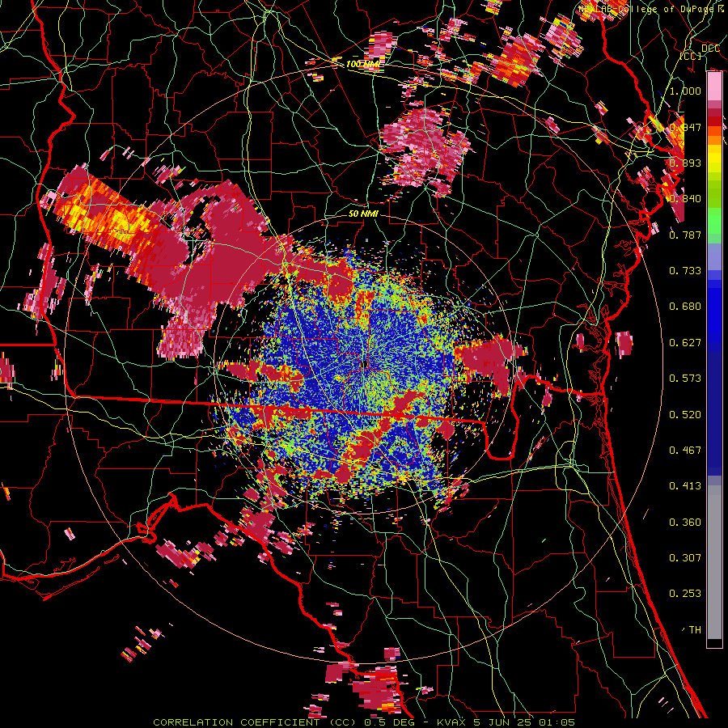Image resolution: width=728 pixels, height=728 pixels.
Task: Click the TH threshold label
Action: [695, 630]
